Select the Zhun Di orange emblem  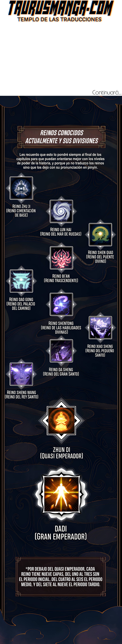pos(61,420)
